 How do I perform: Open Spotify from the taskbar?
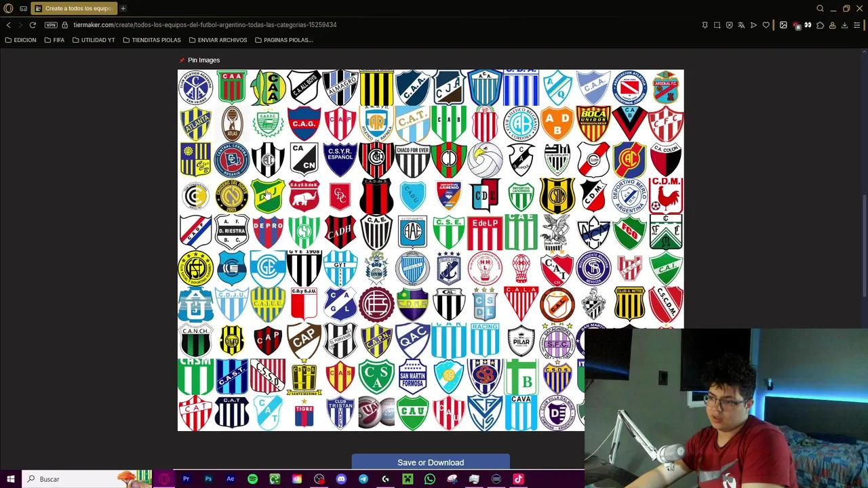point(252,479)
